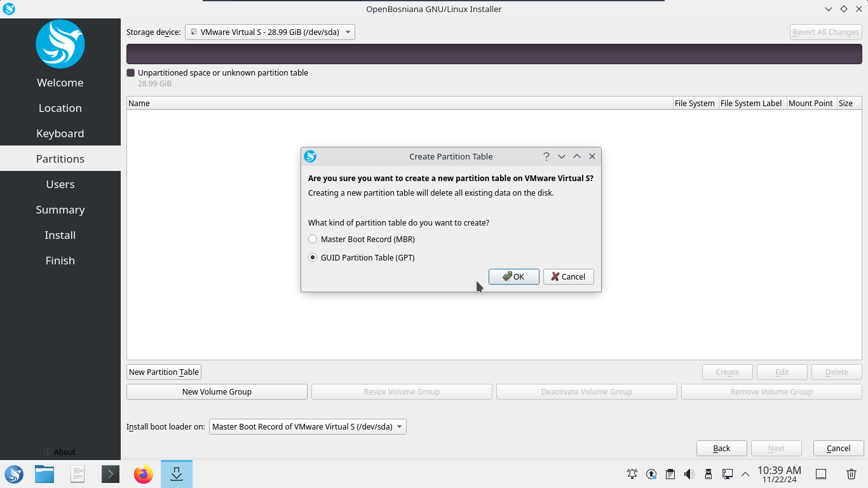Sort by the Name column header
Viewport: 868px width, 488px height.
pos(400,103)
